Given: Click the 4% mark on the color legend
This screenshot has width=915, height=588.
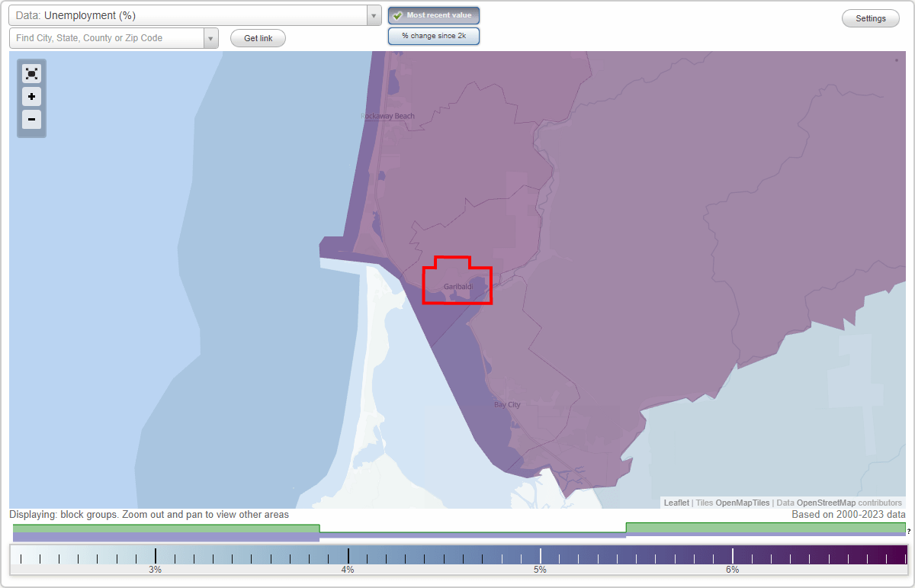Looking at the screenshot, I should click(348, 570).
